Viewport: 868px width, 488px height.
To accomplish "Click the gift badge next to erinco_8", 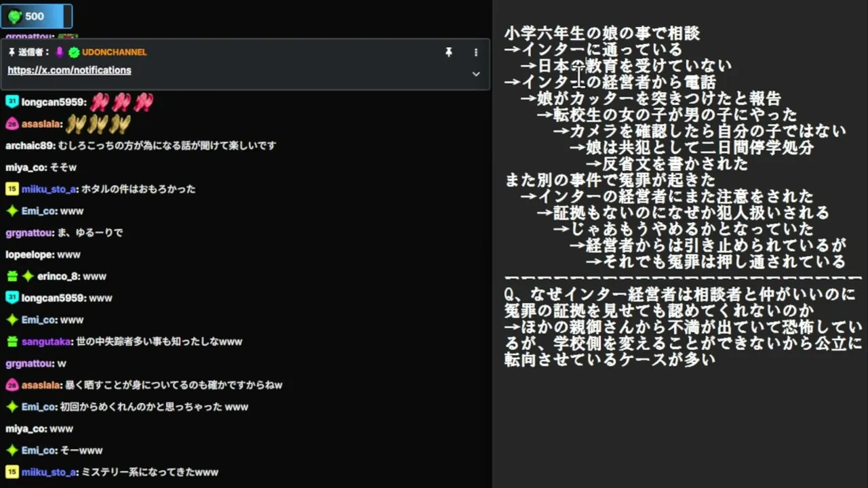I will coord(12,277).
